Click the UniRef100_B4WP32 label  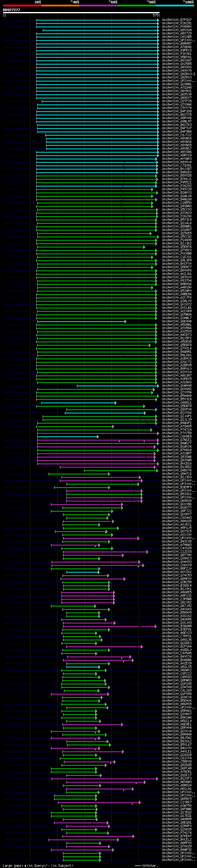pyautogui.click(x=176, y=849)
